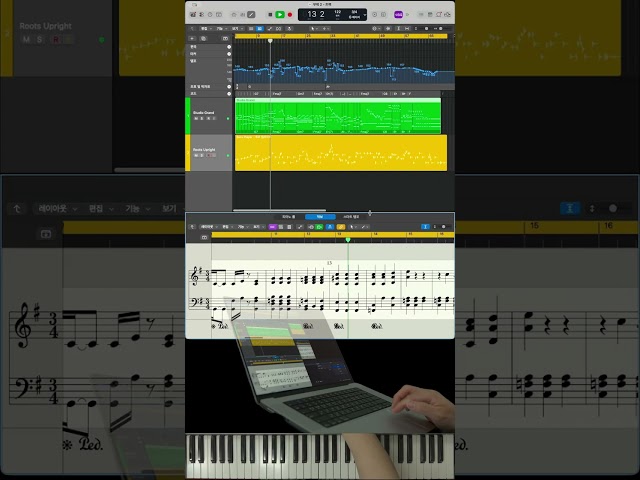The height and width of the screenshot is (480, 640).
Task: Open the Note Pads icon at top right
Action: 430,15
